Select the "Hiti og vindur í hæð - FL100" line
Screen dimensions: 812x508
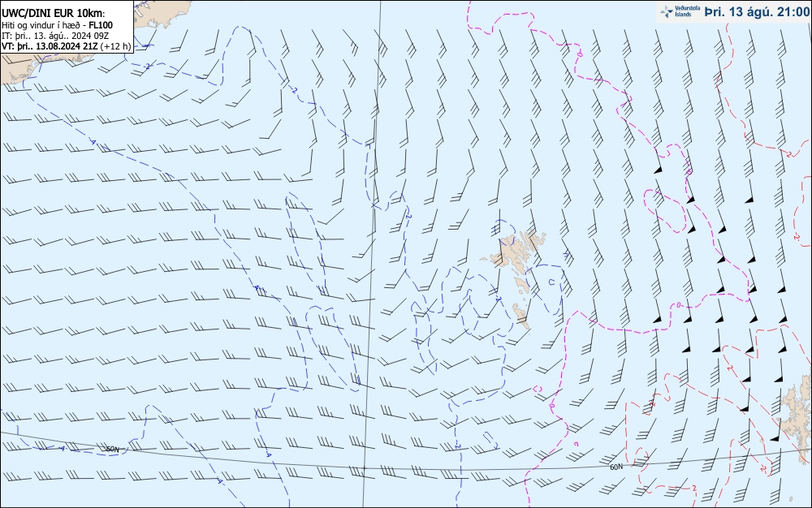[x=57, y=25]
